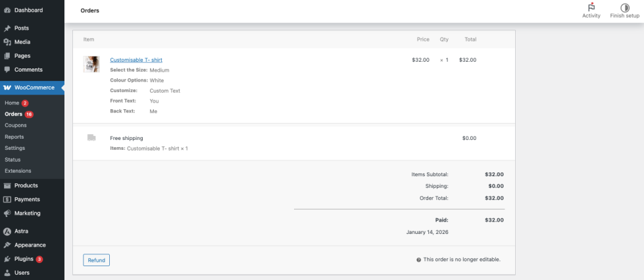Click the Astra logo icon
Image resolution: width=644 pixels, height=280 pixels.
click(7, 231)
